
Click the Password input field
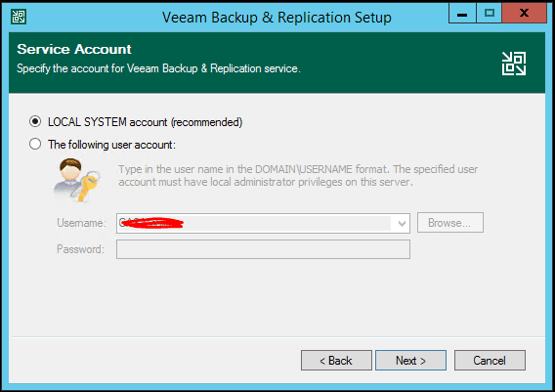click(x=263, y=249)
